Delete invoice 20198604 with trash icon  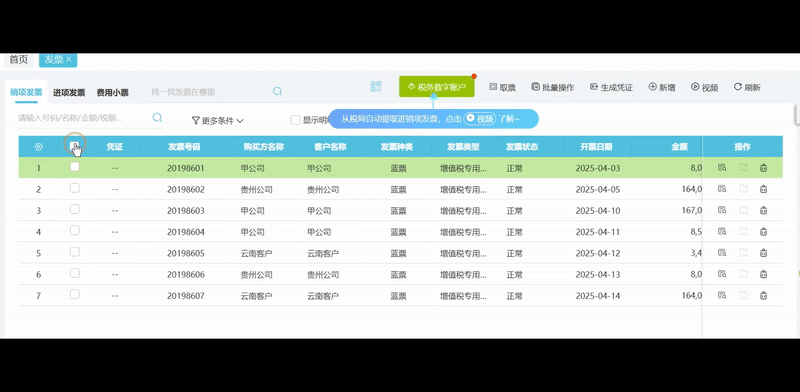pos(763,231)
